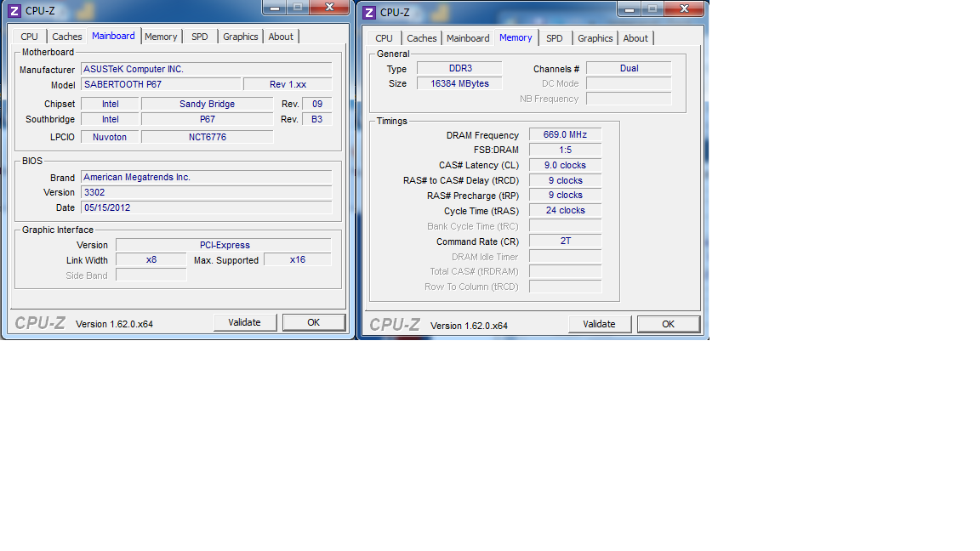Click Chipset revision value 09
Viewport: 980px width, 551px height.
click(x=316, y=105)
